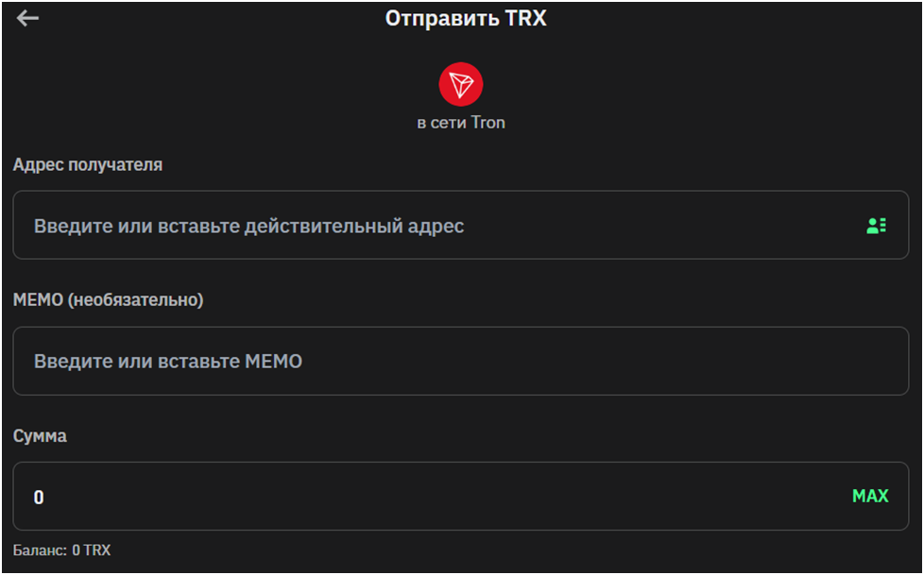924x575 pixels.
Task: Click the 'Адрес получателя' label
Action: click(88, 164)
